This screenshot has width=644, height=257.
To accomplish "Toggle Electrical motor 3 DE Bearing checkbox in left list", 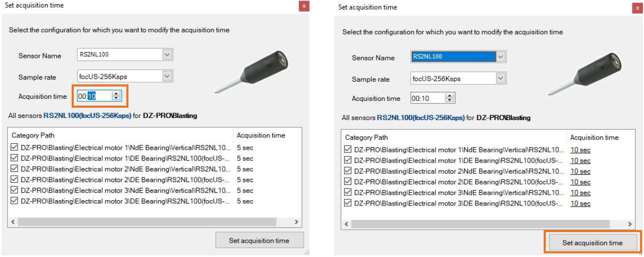I will pos(14,201).
